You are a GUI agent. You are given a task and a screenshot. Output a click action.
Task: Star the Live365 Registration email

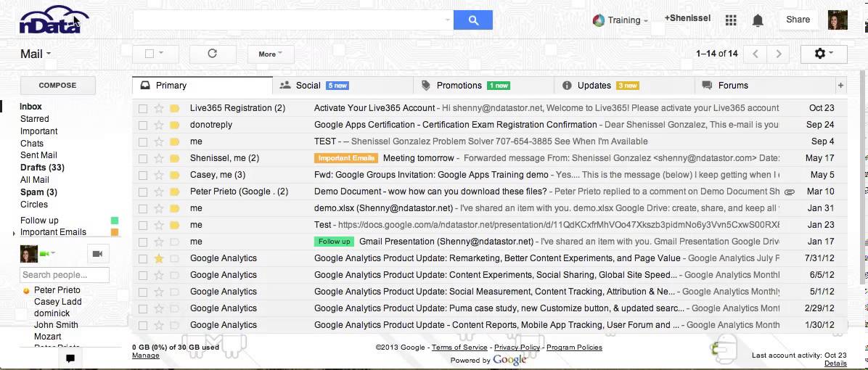tap(159, 108)
